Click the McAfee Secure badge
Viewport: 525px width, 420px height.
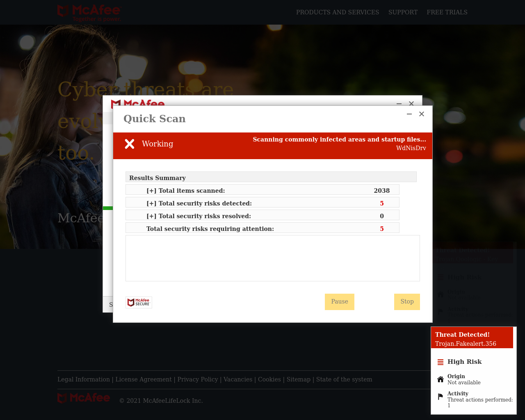point(139,302)
